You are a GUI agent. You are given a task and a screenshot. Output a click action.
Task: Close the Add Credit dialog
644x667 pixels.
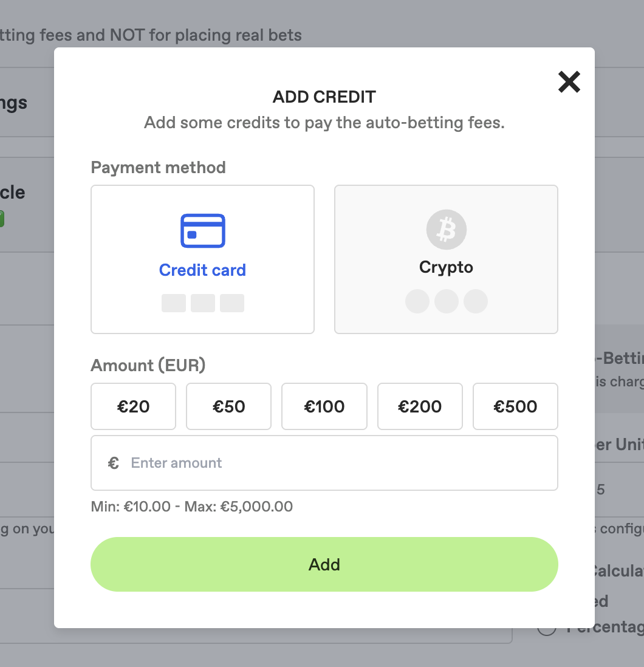coord(569,82)
